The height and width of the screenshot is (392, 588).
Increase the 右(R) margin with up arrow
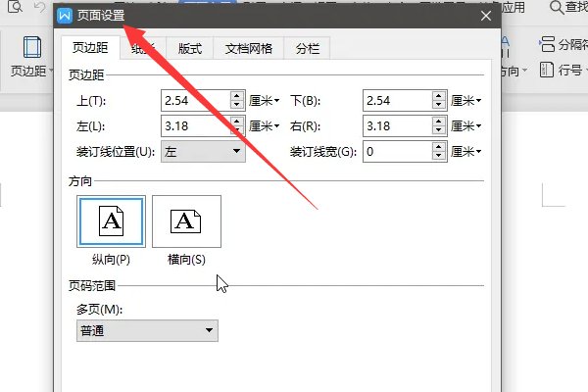(438, 122)
